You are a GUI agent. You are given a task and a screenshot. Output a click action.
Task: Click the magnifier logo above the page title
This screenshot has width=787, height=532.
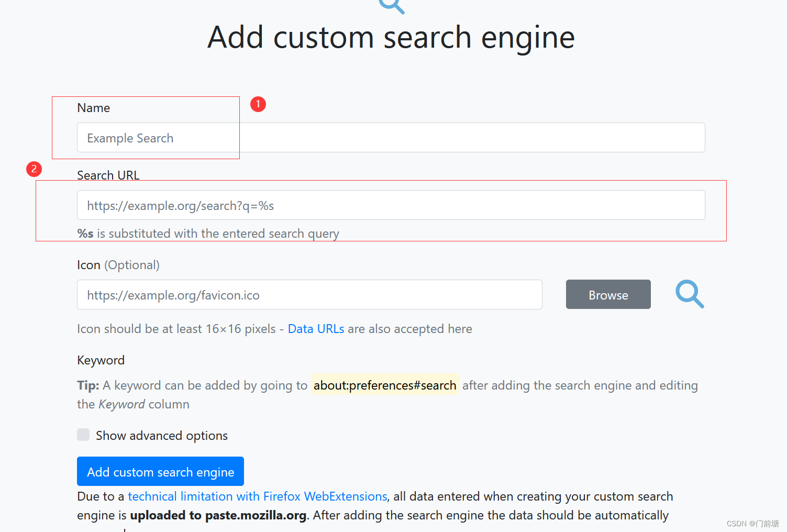pos(392,6)
